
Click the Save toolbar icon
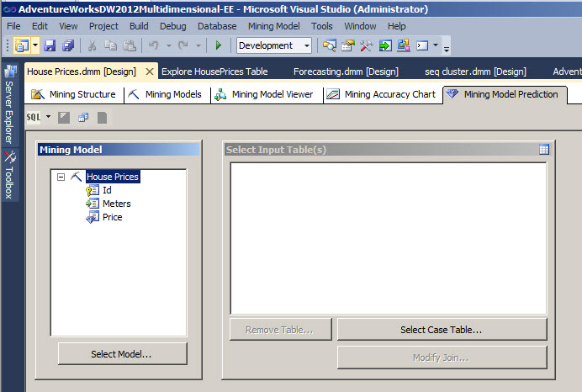50,45
